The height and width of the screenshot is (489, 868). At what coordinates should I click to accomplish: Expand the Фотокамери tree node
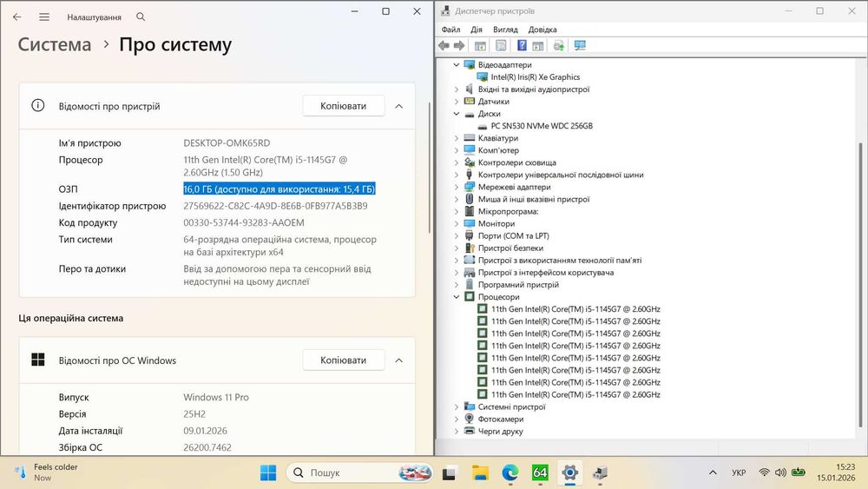pyautogui.click(x=457, y=420)
